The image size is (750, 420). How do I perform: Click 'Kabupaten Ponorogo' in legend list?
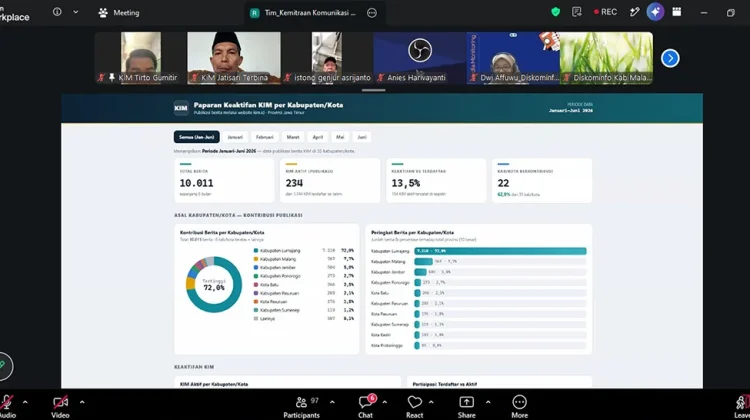pos(280,276)
